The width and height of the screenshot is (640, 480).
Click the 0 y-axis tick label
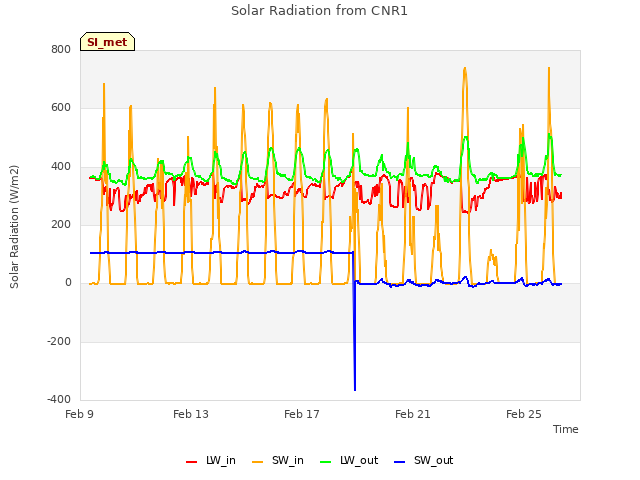[68, 283]
